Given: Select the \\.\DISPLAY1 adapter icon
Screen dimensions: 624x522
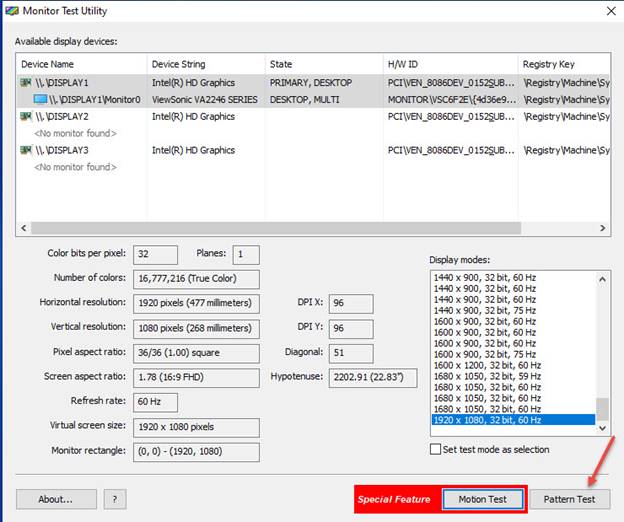Looking at the screenshot, I should [25, 83].
